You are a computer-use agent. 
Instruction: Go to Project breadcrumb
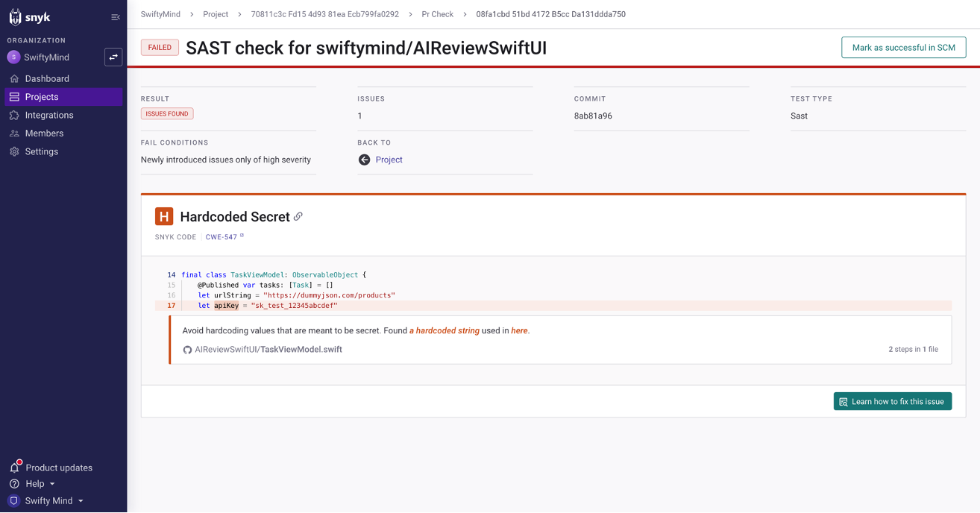pyautogui.click(x=216, y=14)
